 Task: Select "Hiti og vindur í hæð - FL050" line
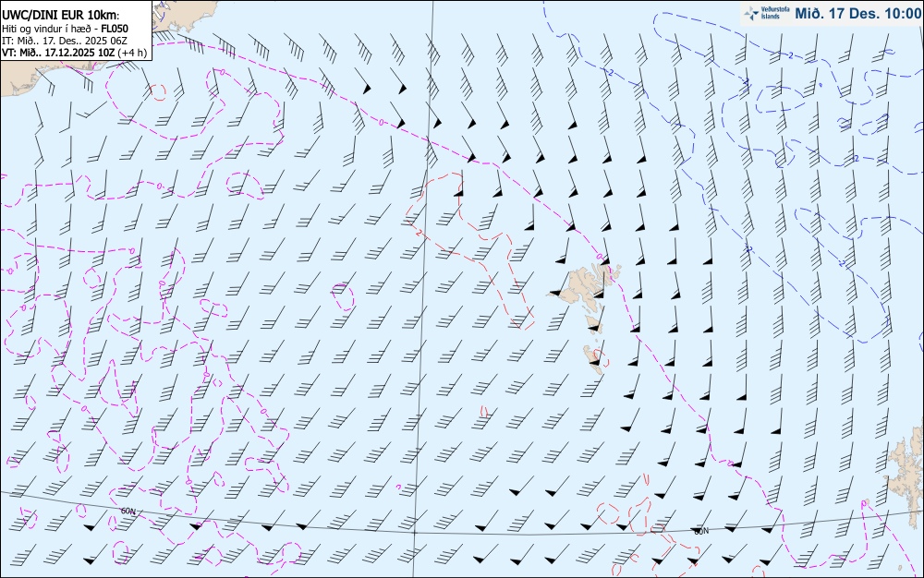coord(65,29)
